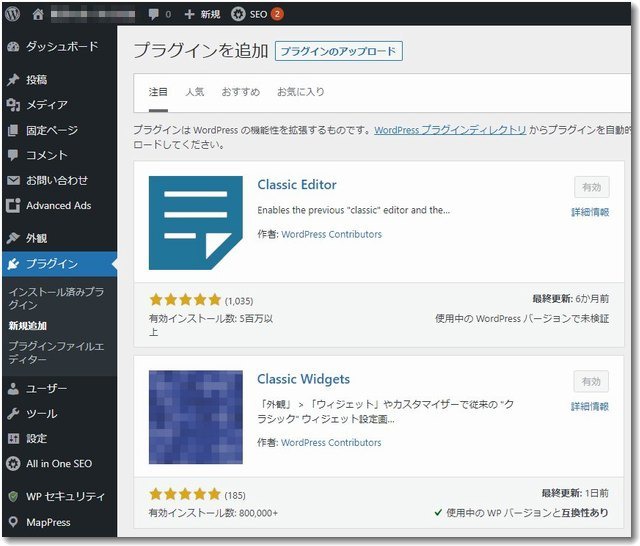The width and height of the screenshot is (640, 546).
Task: Open the SEO gear icon in admin bar
Action: (238, 14)
